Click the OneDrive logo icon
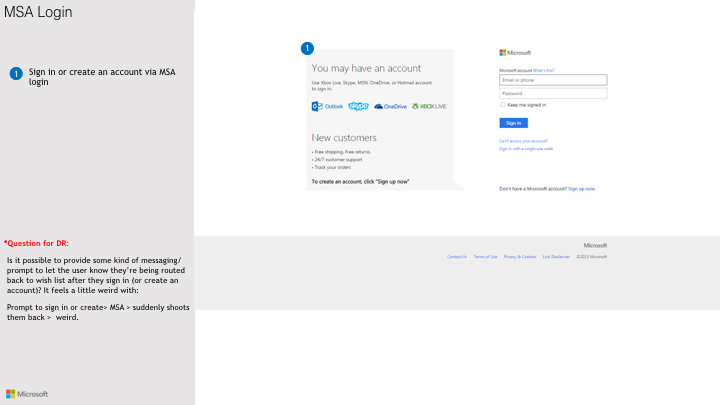720x405 pixels. tap(390, 107)
